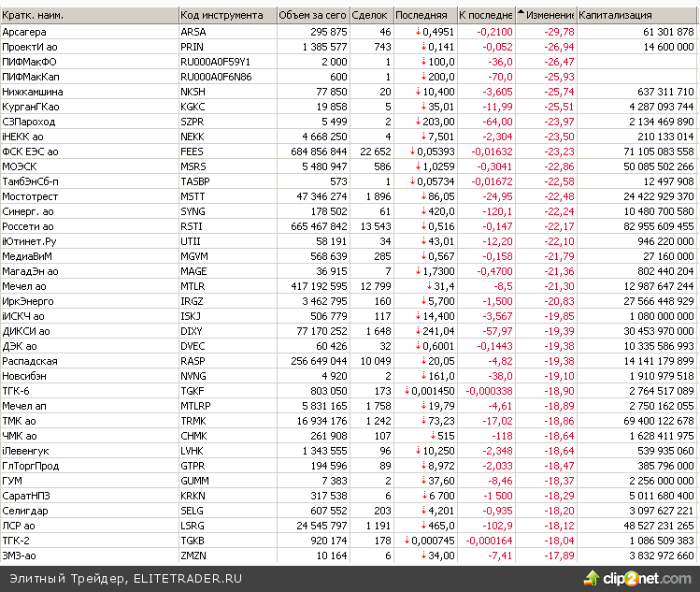The height and width of the screenshot is (592, 700).
Task: Select the ЛСР ао row name
Action: click(19, 526)
